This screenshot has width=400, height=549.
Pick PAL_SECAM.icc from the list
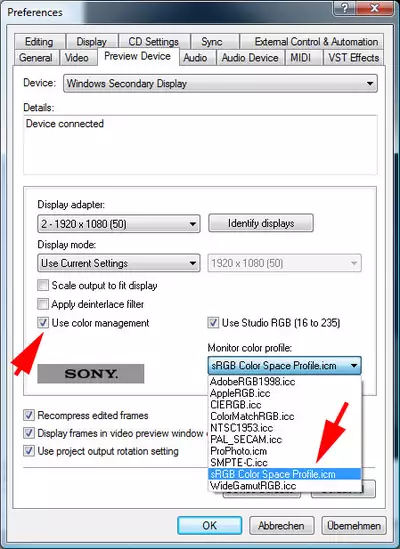coord(284,439)
